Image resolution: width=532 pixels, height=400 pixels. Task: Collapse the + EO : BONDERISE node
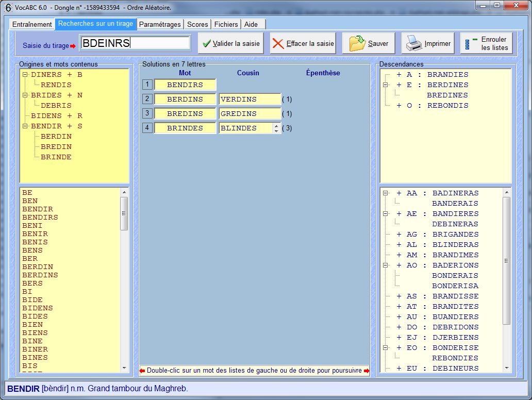(386, 348)
